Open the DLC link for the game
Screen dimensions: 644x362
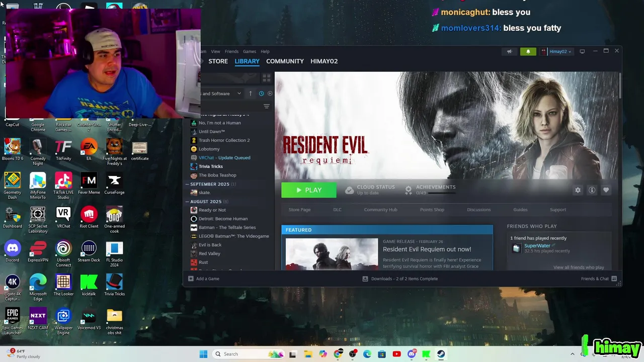337,210
